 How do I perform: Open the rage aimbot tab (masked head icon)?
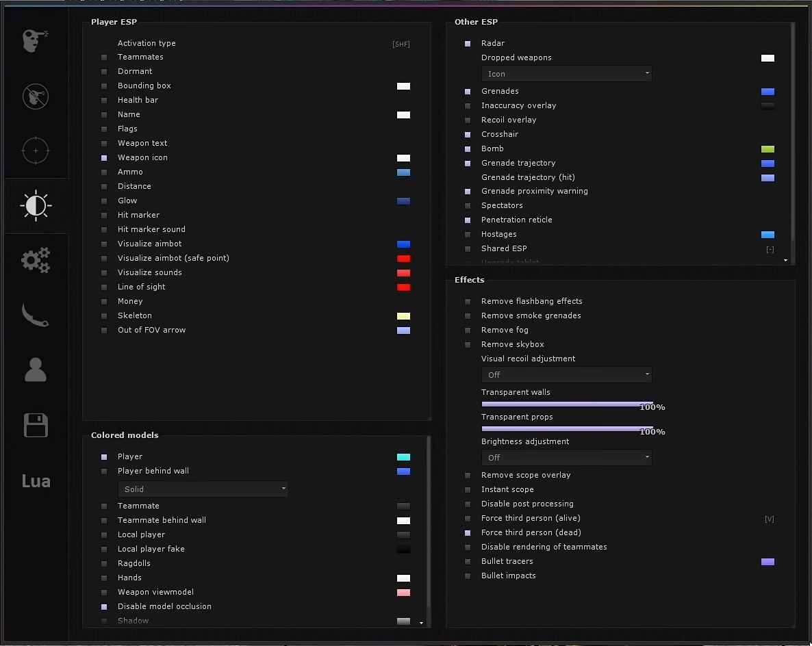pos(36,41)
